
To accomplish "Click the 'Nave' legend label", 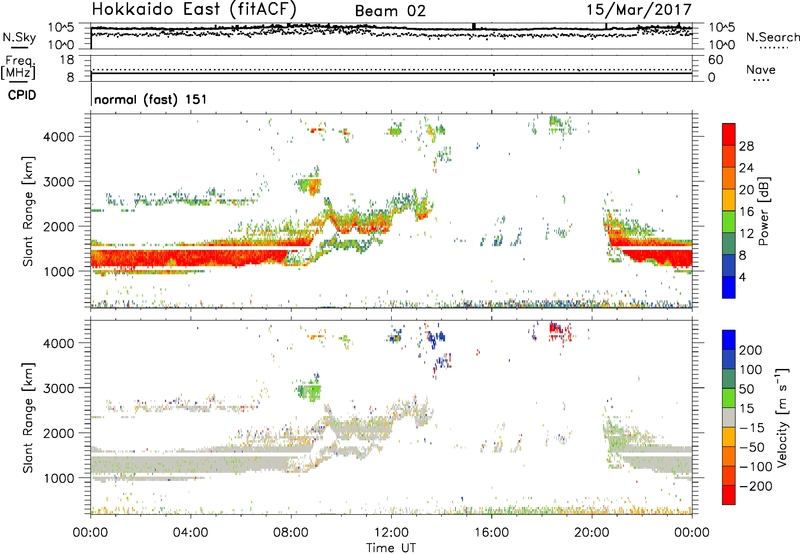I will pos(761,69).
